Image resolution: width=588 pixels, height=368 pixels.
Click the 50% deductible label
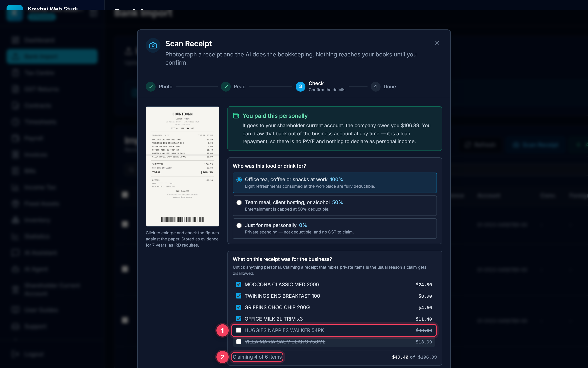pos(337,202)
